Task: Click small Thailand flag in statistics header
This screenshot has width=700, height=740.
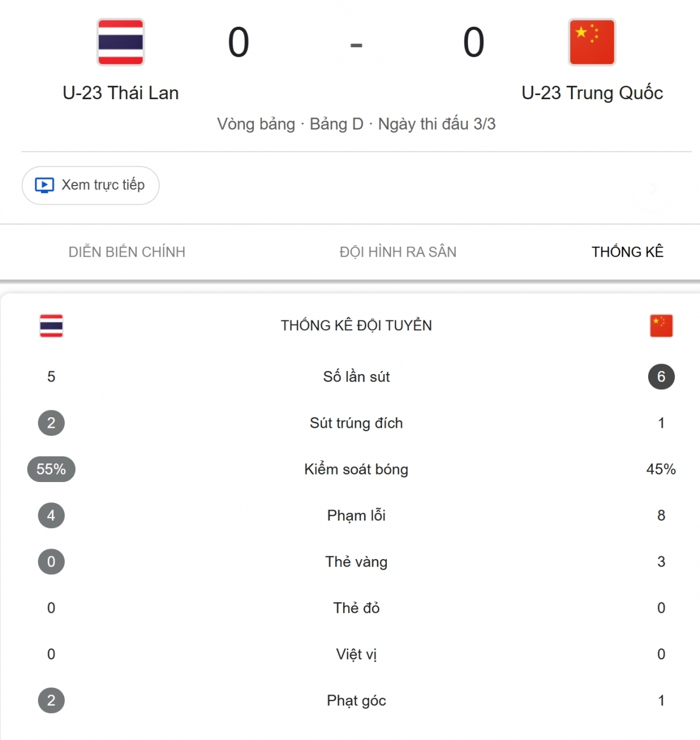Action: [51, 326]
